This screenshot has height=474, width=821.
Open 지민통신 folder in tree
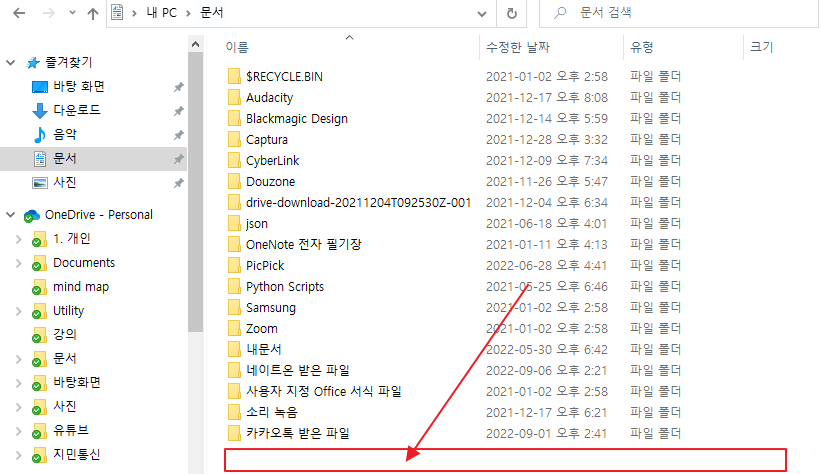point(76,455)
